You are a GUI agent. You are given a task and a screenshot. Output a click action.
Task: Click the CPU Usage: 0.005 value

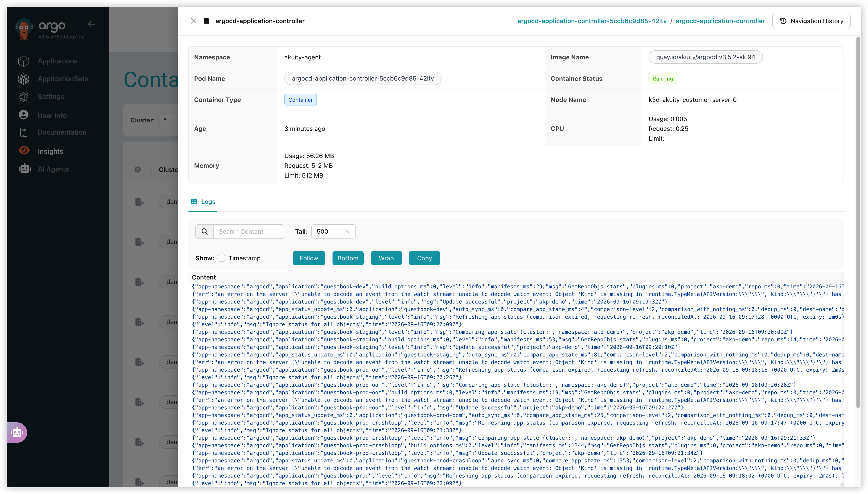pos(668,119)
